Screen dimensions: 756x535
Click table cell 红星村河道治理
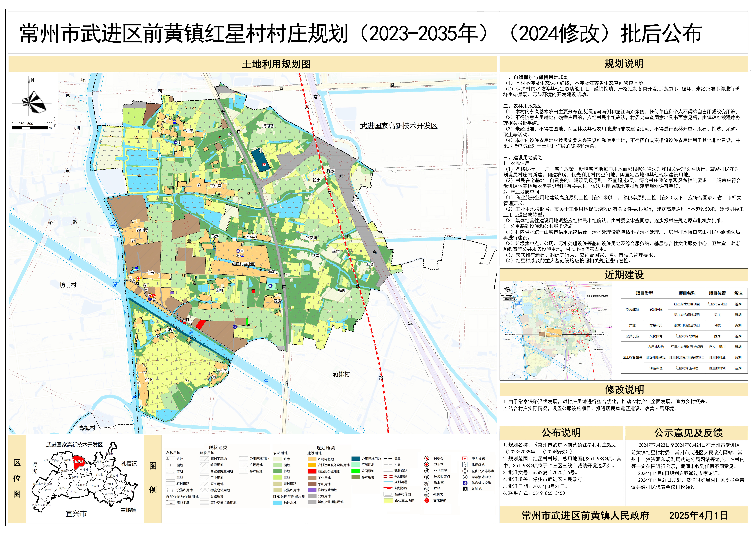pos(687,368)
